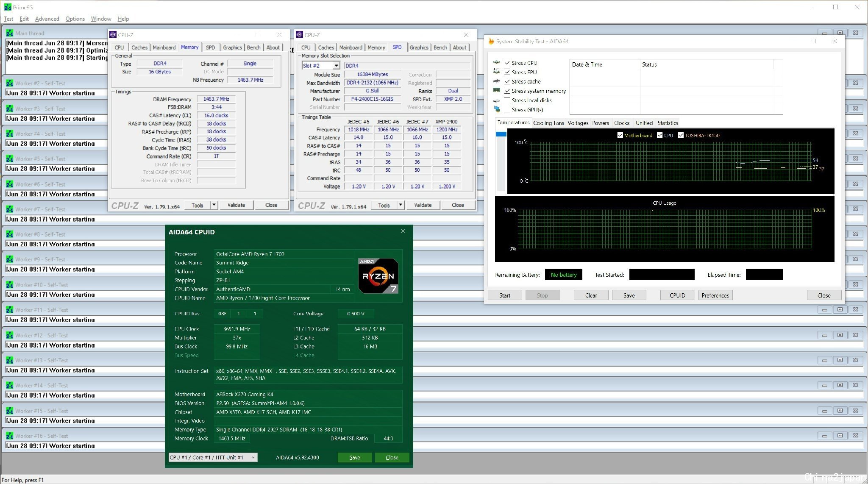Toggle the Motherboard temperature graph checkbox
868x484 pixels.
(x=620, y=135)
